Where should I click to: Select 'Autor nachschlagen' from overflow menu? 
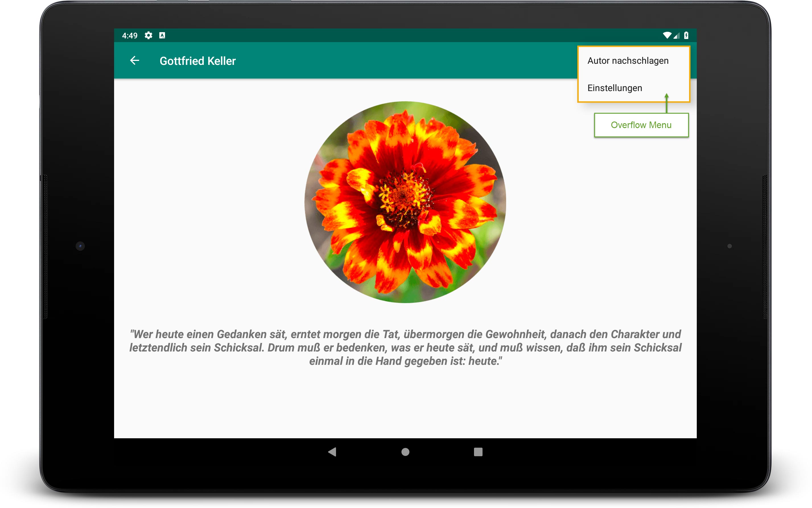pos(633,61)
